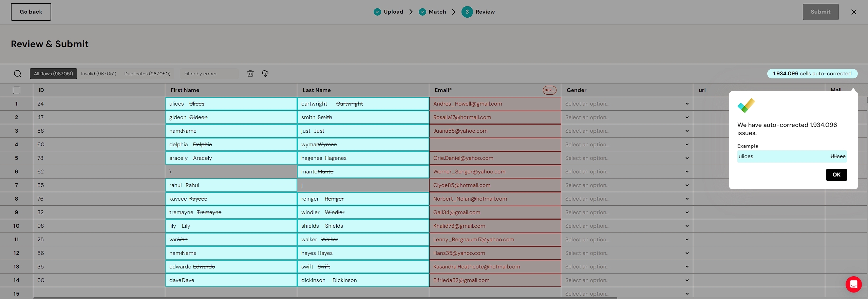868x299 pixels.
Task: Toggle the select-all rows checkbox
Action: tap(17, 90)
